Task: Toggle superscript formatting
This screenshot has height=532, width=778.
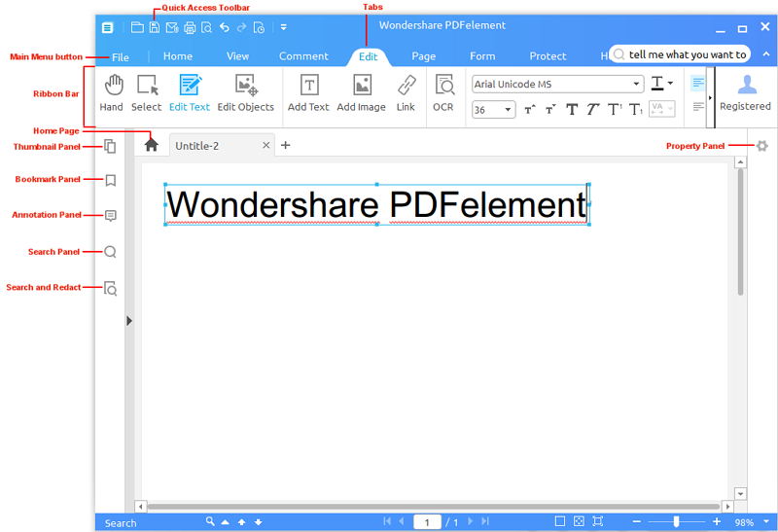Action: tap(615, 109)
